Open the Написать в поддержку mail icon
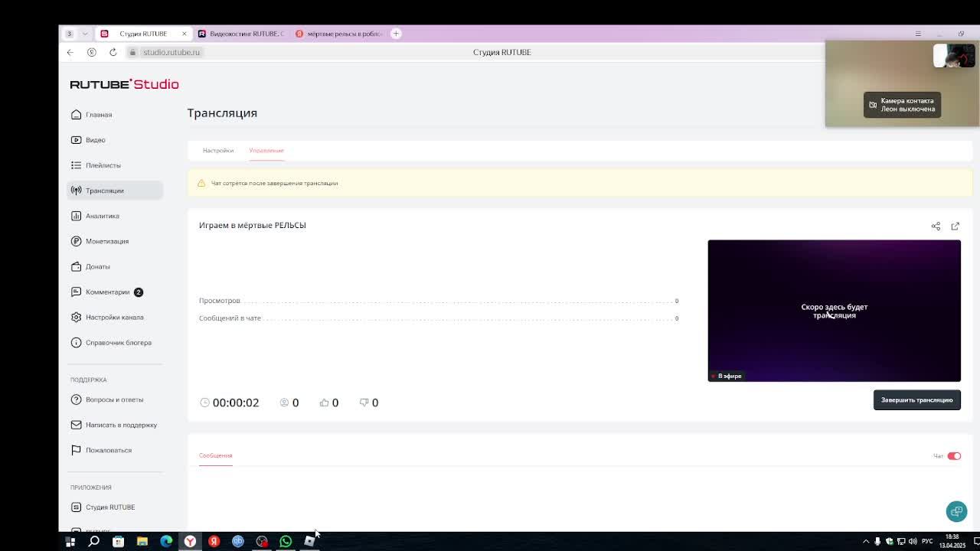Screen dimensions: 980x551 pyautogui.click(x=76, y=425)
